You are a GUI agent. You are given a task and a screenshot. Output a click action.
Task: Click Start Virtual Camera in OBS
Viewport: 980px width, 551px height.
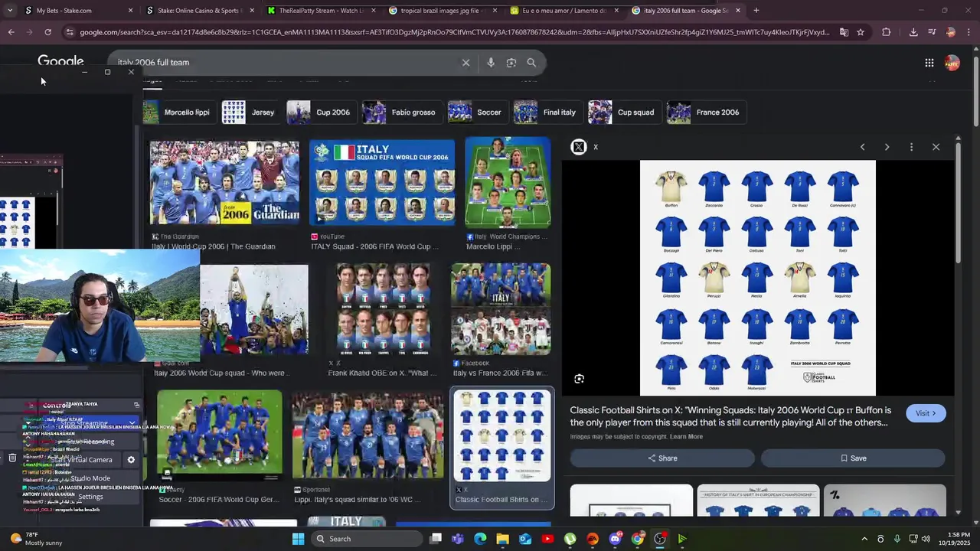click(80, 460)
